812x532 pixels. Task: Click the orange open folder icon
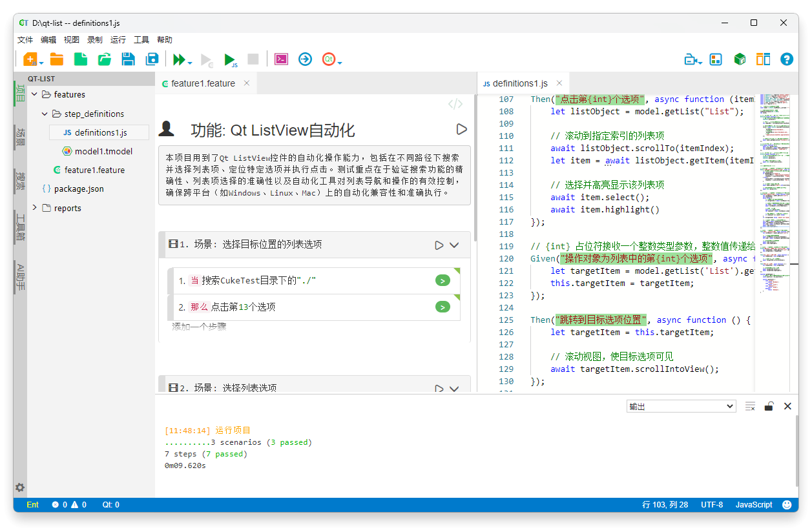click(x=57, y=59)
